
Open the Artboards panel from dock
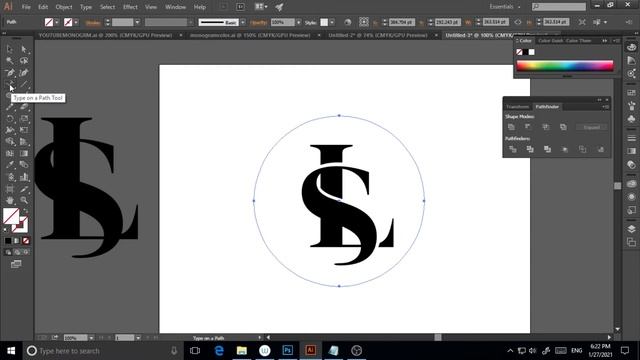coord(631,242)
